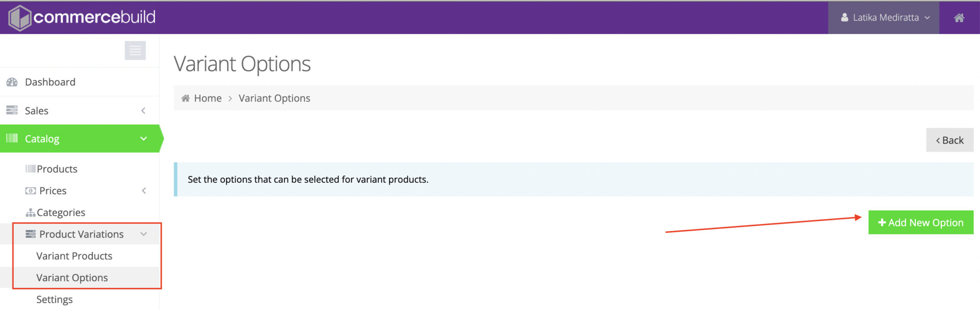Select Variant Products in the sidebar

pos(74,256)
